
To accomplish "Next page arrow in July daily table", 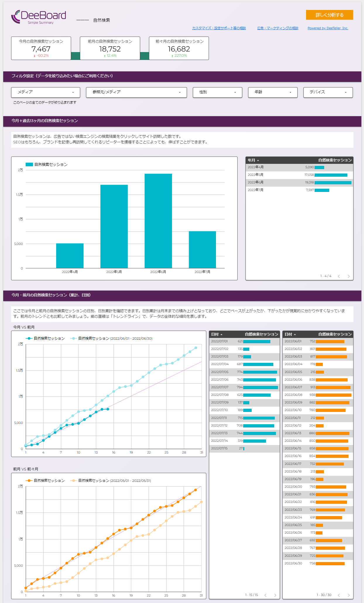I will tap(275, 595).
